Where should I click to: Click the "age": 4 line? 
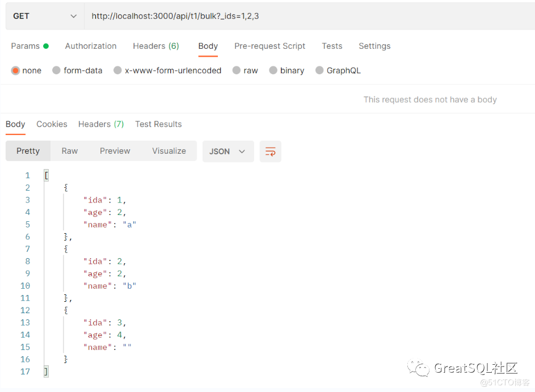(105, 335)
